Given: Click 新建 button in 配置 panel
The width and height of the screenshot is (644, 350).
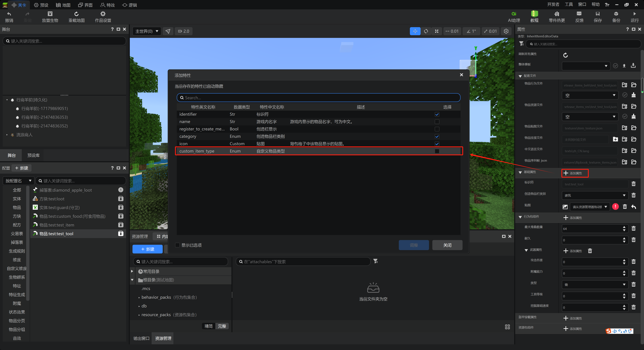Looking at the screenshot, I should coord(22,168).
